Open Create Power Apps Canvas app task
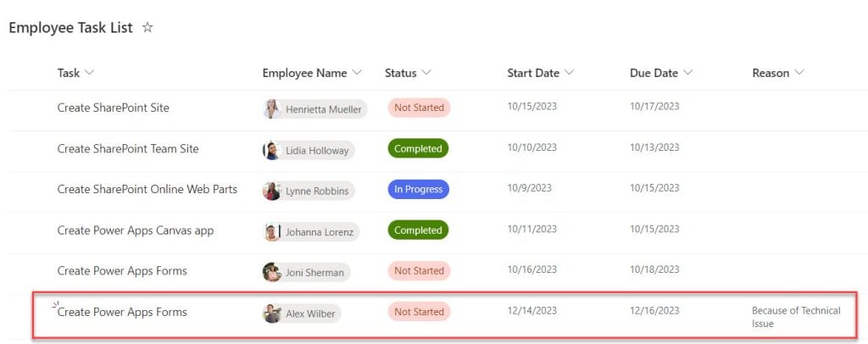The width and height of the screenshot is (868, 344). (135, 230)
